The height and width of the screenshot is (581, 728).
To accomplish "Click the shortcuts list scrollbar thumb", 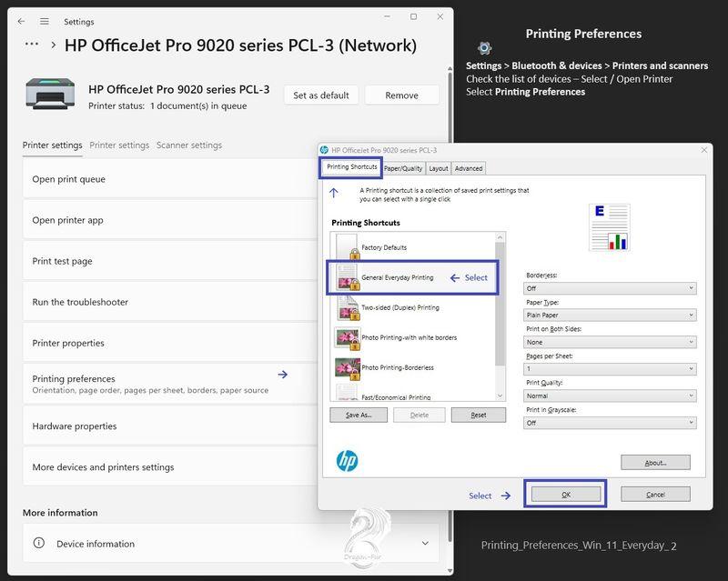I will (500, 305).
